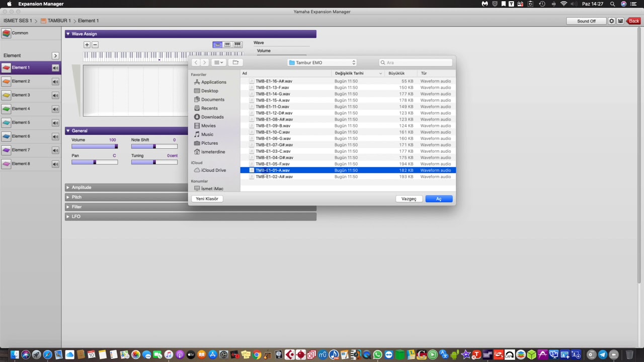The image size is (644, 362).
Task: Click the Wi-Fi status icon
Action: click(564, 4)
